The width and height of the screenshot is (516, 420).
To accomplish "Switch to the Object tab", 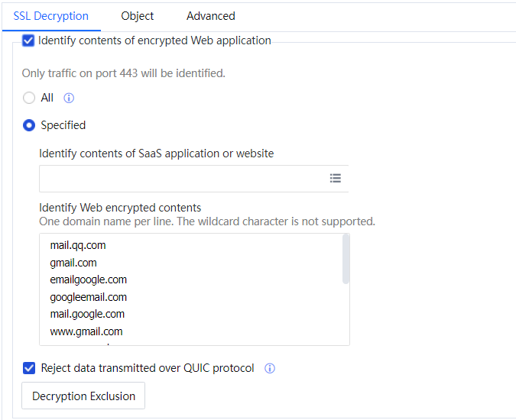I will (x=138, y=15).
